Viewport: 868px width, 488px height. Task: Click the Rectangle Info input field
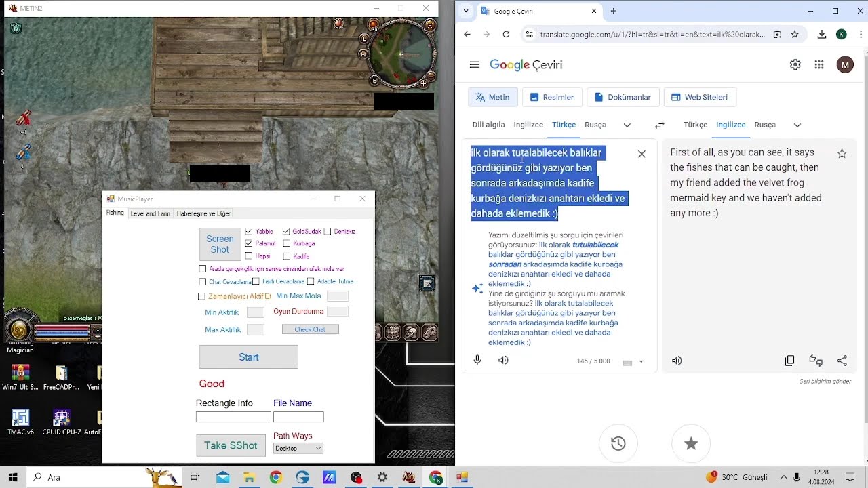[233, 417]
